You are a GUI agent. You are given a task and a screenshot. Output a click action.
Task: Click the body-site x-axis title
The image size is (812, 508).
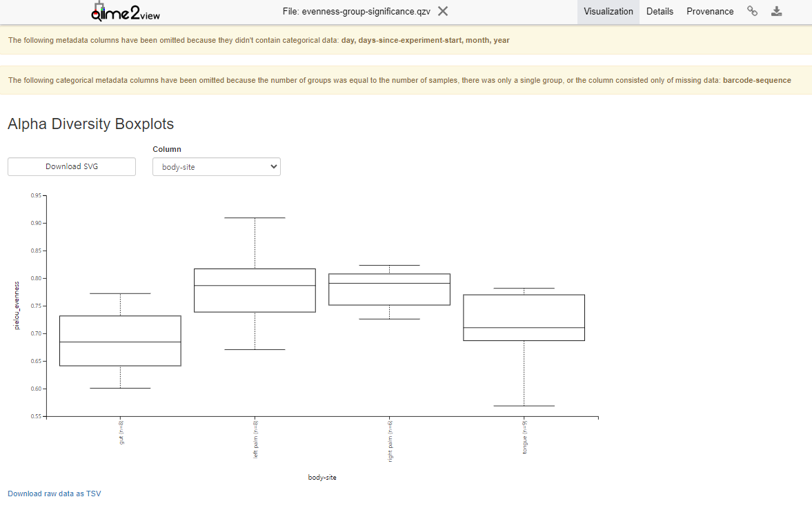click(x=322, y=477)
